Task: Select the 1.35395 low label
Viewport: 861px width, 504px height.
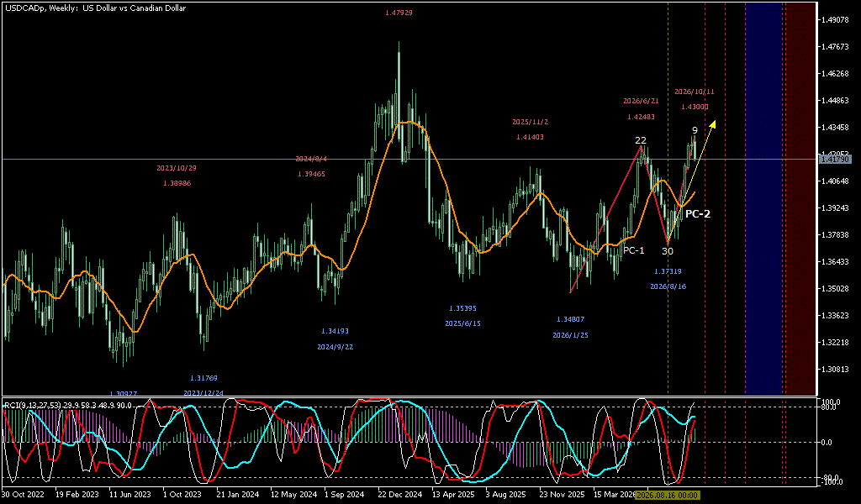Action: 463,308
